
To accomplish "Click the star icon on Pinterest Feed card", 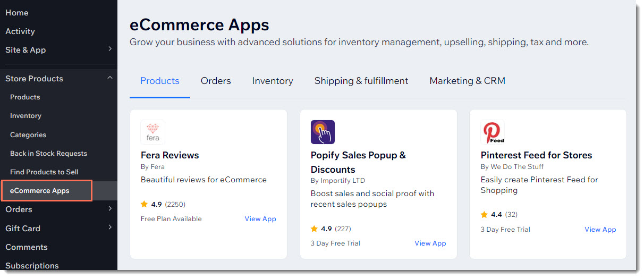I will point(484,215).
